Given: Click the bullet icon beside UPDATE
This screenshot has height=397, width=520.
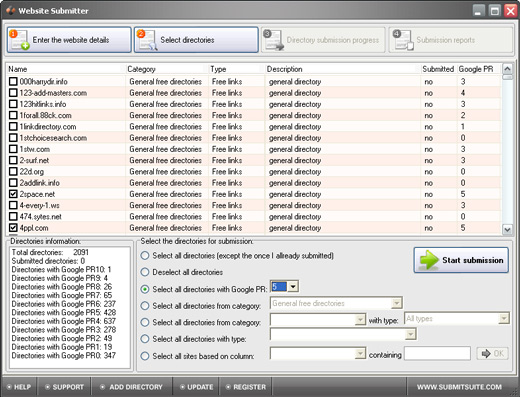Looking at the screenshot, I should (182, 387).
